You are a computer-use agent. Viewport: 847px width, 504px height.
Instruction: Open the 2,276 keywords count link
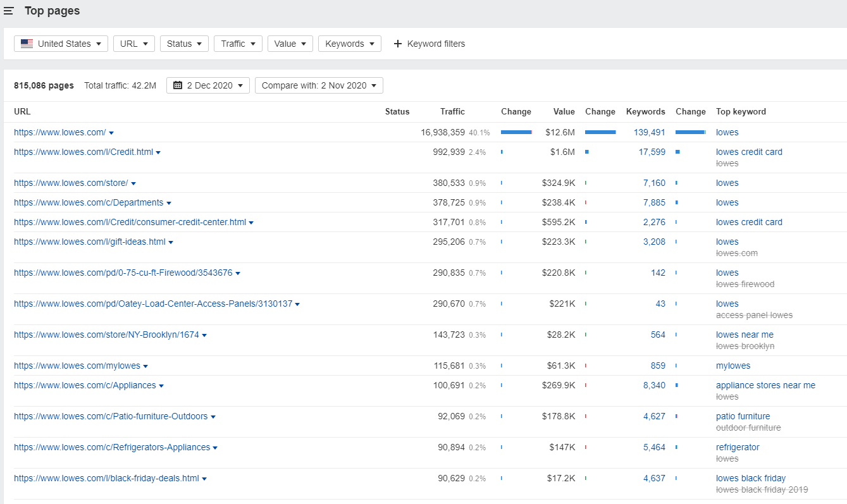[654, 222]
